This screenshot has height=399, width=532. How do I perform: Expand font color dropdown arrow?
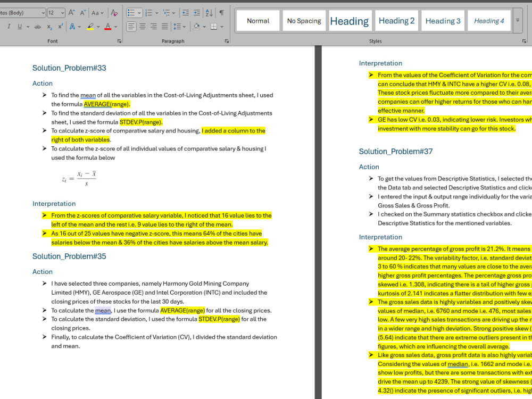116,27
